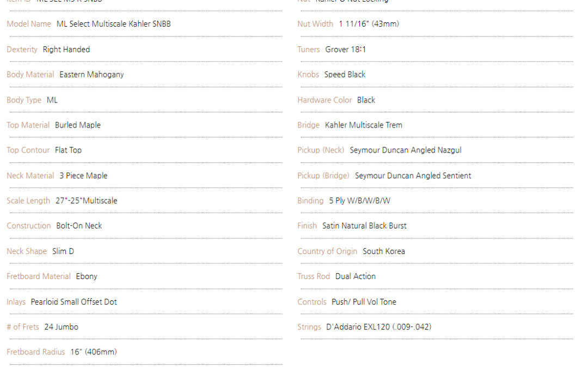This screenshot has height=368, width=588.
Task: Click the Scale Length multiscale value
Action: click(x=86, y=201)
